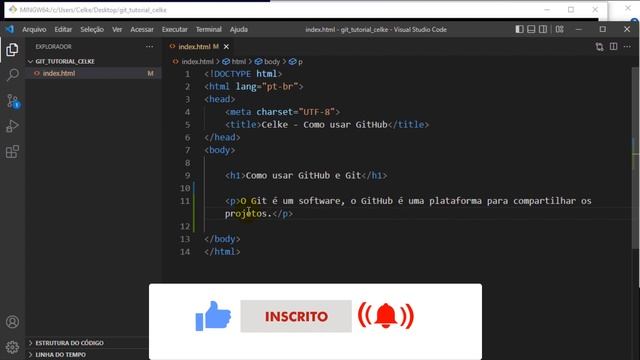Close the index.html editor tab
Image resolution: width=640 pixels, height=360 pixels.
tap(226, 47)
